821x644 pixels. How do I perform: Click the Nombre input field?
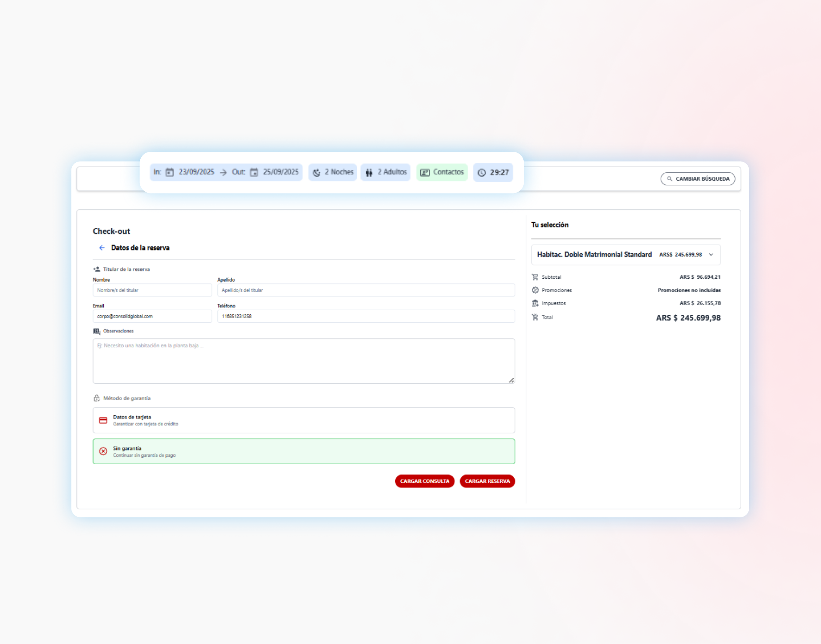coord(152,290)
